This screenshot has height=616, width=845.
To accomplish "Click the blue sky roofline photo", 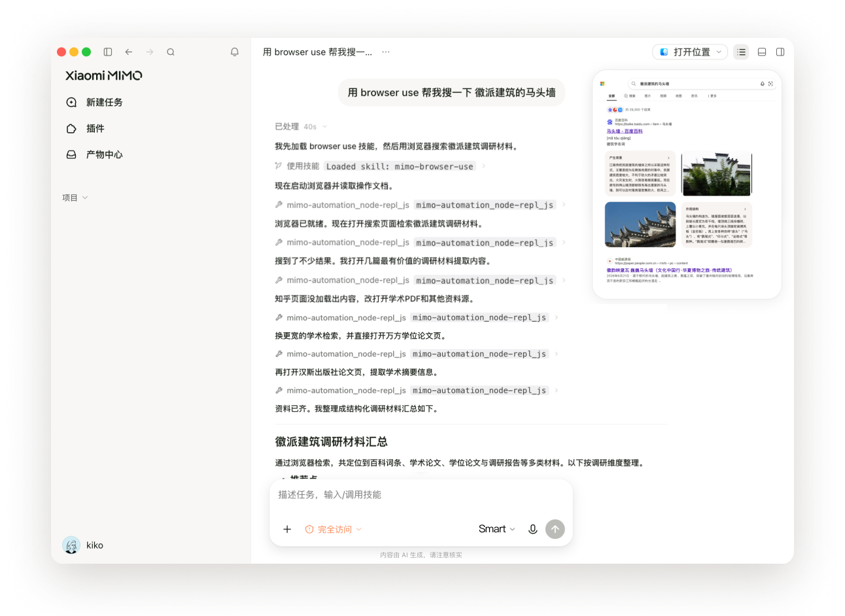I will tap(640, 224).
